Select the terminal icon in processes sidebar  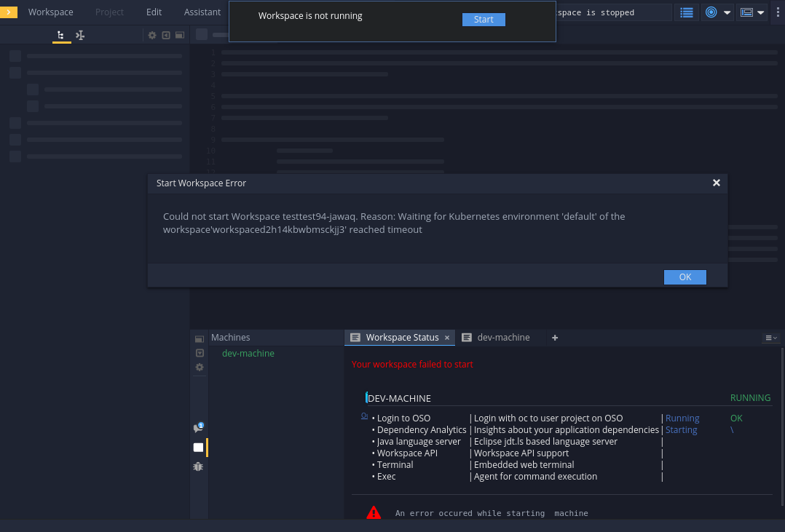(198, 447)
